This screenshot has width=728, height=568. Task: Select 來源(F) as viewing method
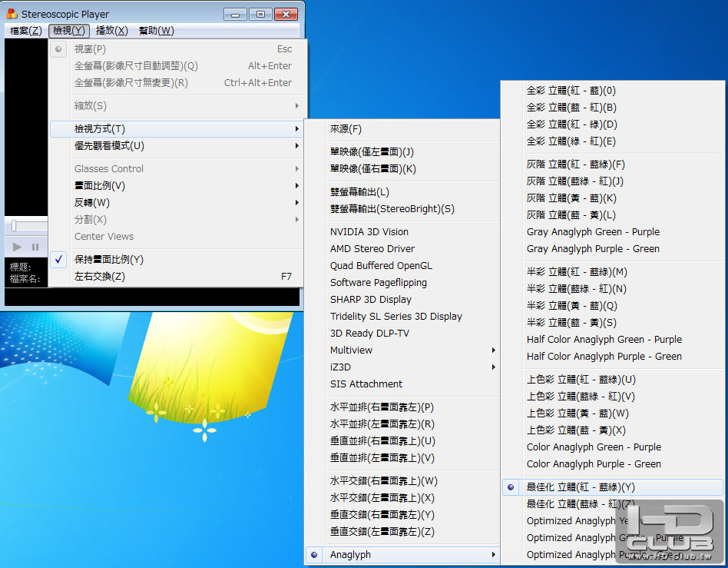pos(402,129)
